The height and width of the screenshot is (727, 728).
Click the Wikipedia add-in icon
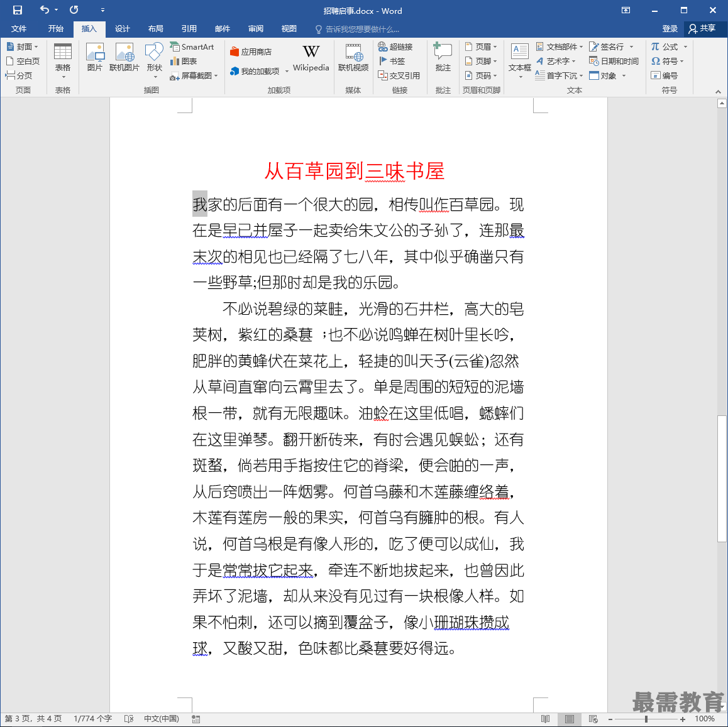coord(311,58)
